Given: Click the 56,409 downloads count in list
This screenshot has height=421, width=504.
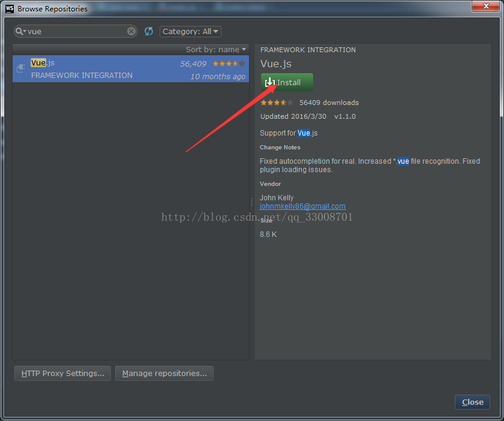Looking at the screenshot, I should pyautogui.click(x=193, y=64).
